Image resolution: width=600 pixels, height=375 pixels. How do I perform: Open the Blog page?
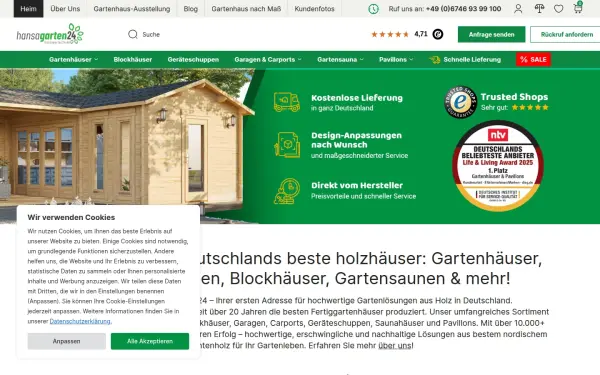(x=191, y=8)
